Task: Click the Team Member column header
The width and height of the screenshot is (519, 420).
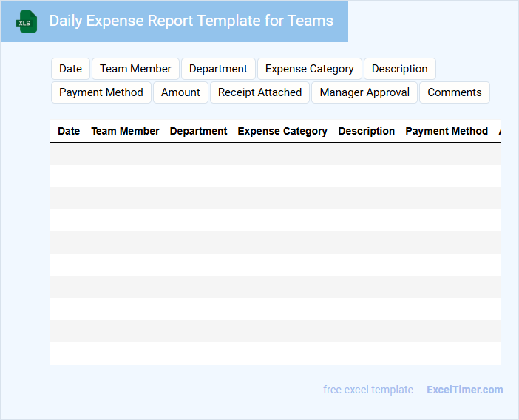Action: 125,131
